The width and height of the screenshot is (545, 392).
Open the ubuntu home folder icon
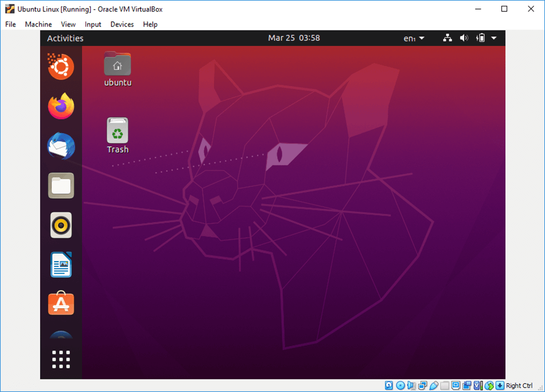(x=118, y=69)
